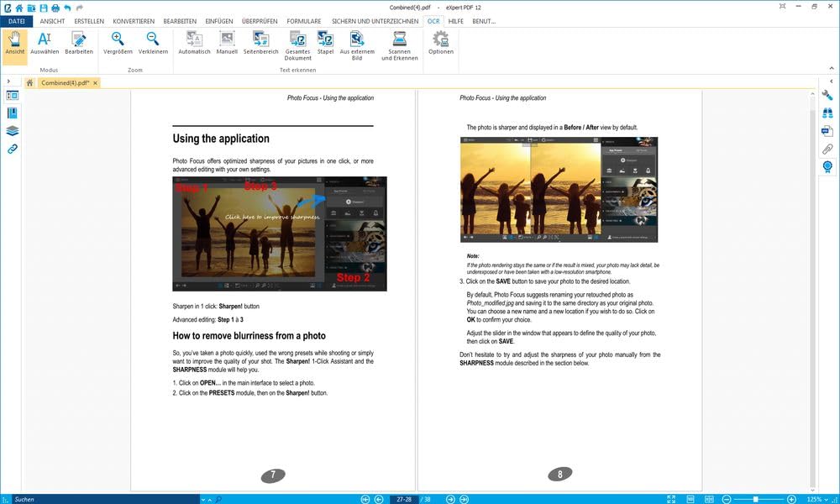Switch to Auswählen text selection mode
Viewport: 840px width, 504px height.
pos(45,42)
